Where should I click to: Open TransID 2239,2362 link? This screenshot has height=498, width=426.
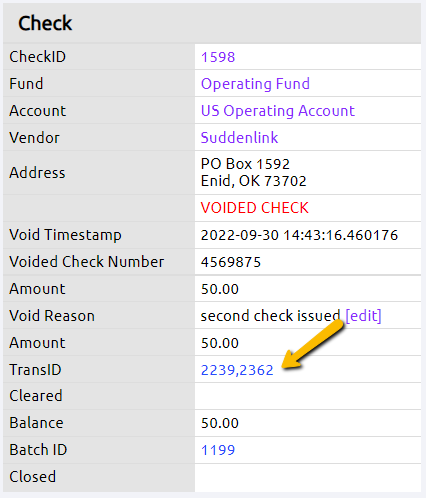(x=237, y=370)
